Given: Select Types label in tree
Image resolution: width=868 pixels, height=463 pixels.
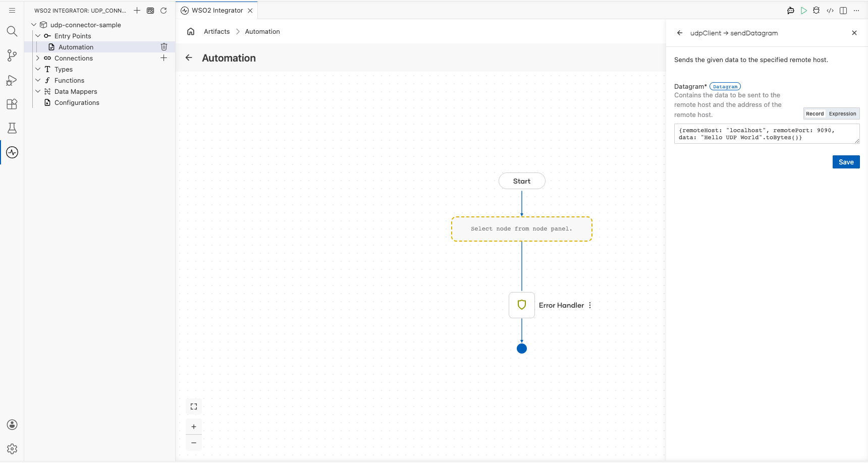Looking at the screenshot, I should (64, 69).
